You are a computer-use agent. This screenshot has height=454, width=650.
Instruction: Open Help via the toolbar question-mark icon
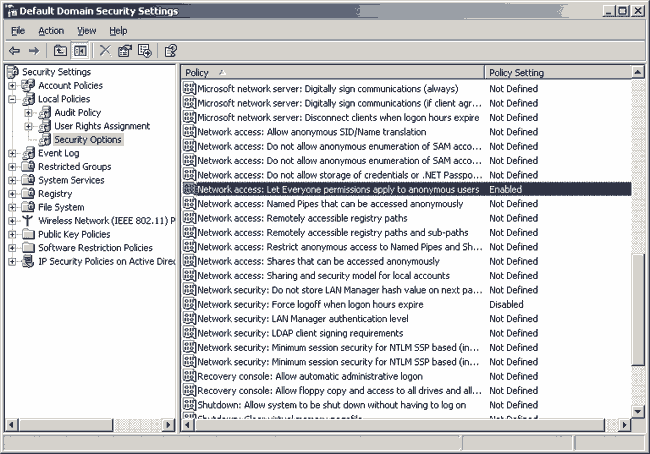(171, 50)
